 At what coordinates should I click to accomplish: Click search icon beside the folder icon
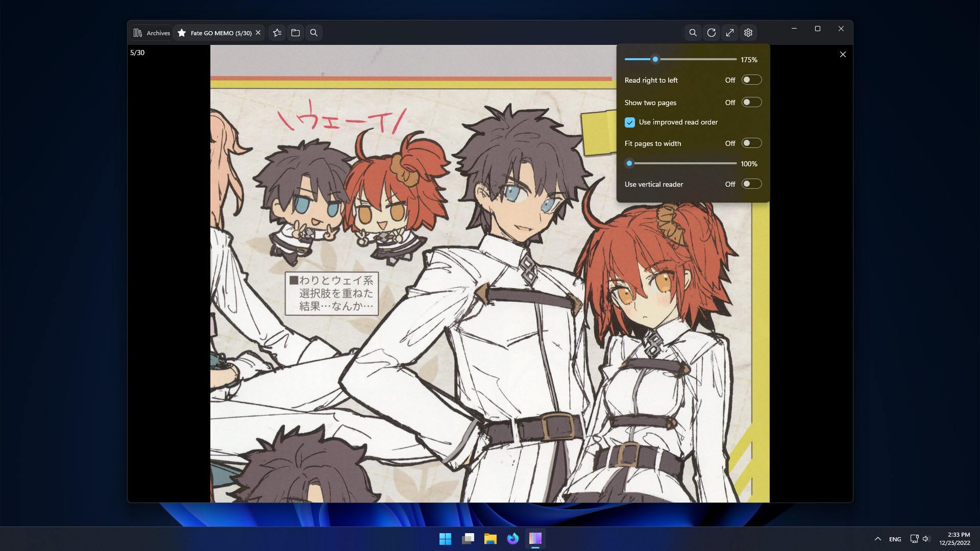coord(314,33)
